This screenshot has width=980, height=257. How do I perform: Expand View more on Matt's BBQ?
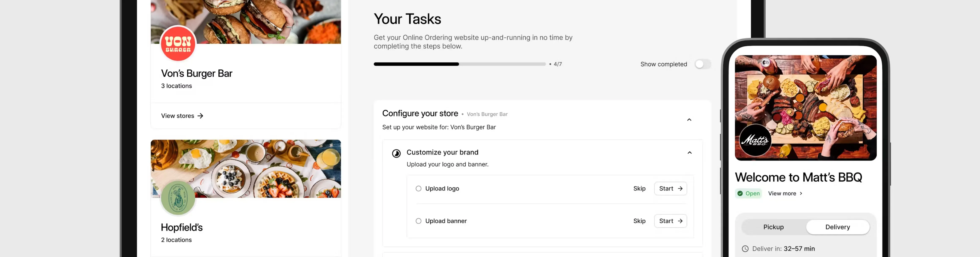pyautogui.click(x=785, y=193)
